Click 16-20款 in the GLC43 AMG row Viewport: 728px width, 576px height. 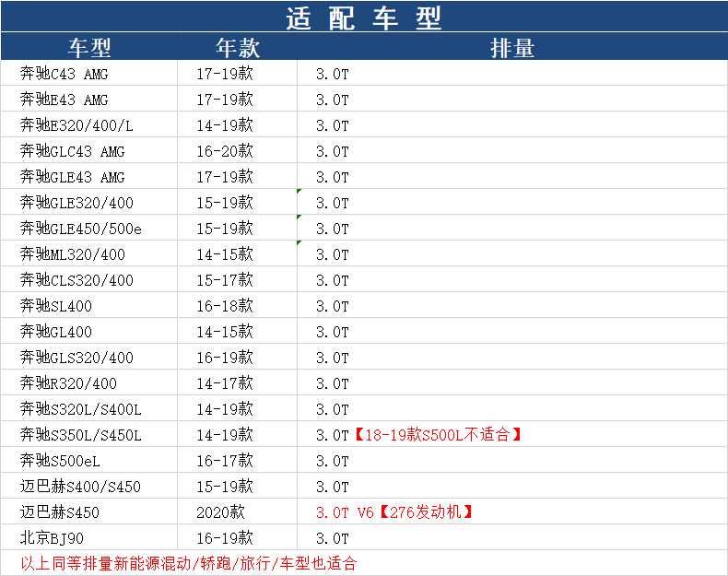pyautogui.click(x=225, y=151)
